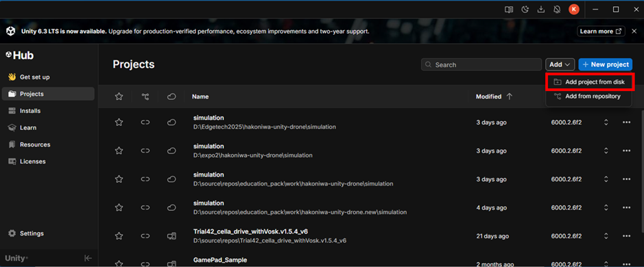Click local device icon of Trial42_cella_drive row
This screenshot has width=644, height=267.
tap(171, 236)
